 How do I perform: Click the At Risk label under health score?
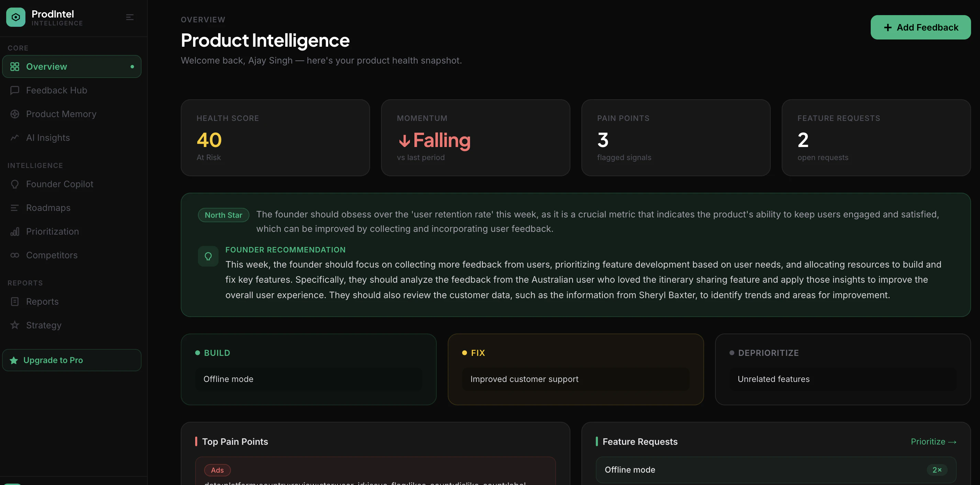209,157
